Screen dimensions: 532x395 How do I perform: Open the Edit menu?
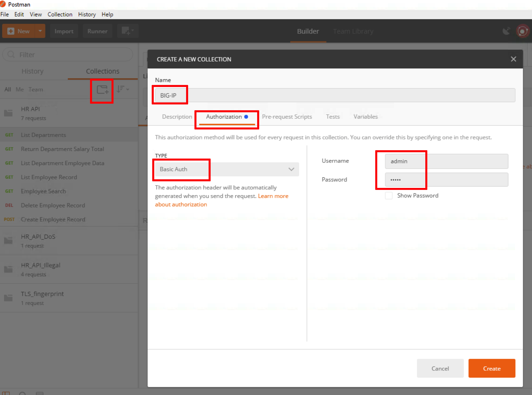19,14
